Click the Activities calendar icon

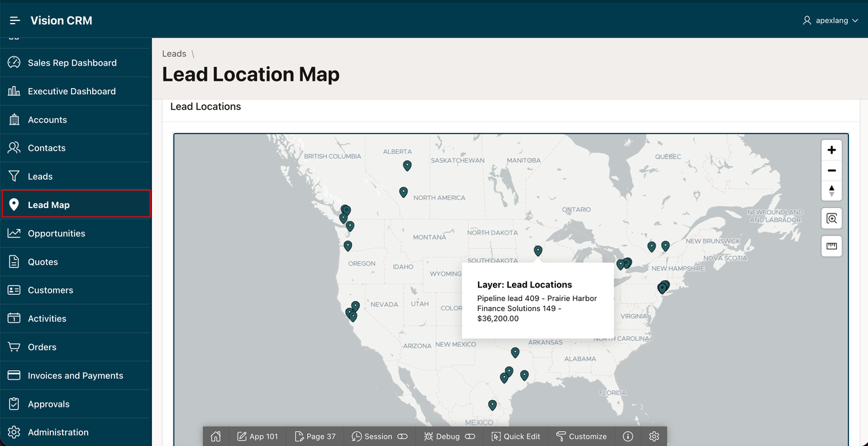[x=14, y=319]
